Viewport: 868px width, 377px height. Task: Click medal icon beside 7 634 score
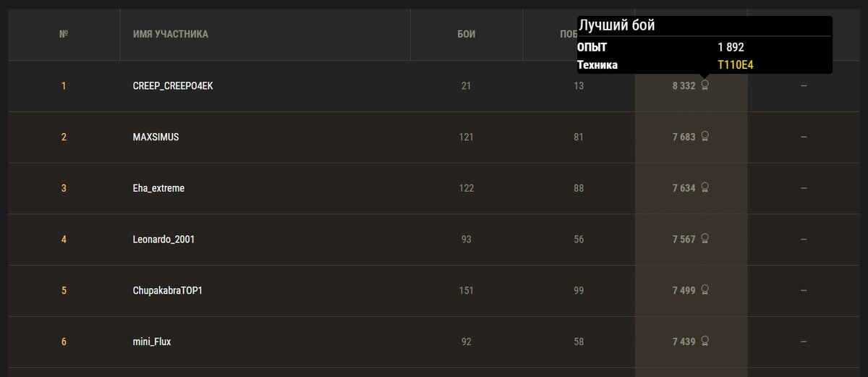[x=705, y=187]
